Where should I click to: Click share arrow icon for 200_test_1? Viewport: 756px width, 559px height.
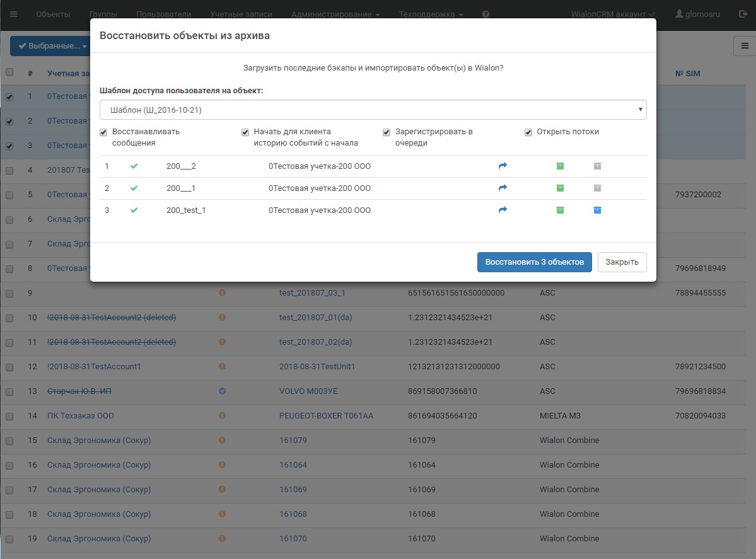coord(503,210)
